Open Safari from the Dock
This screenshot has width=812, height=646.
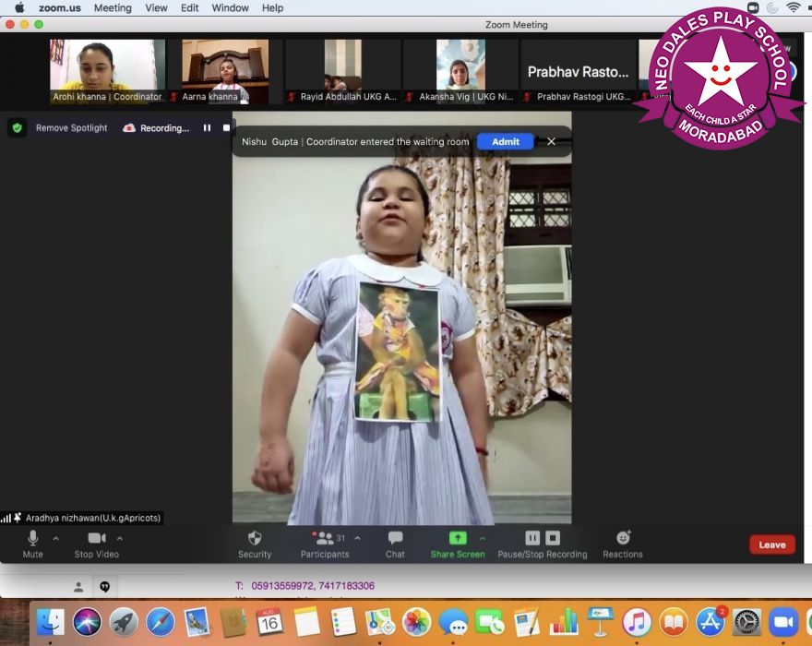click(160, 621)
